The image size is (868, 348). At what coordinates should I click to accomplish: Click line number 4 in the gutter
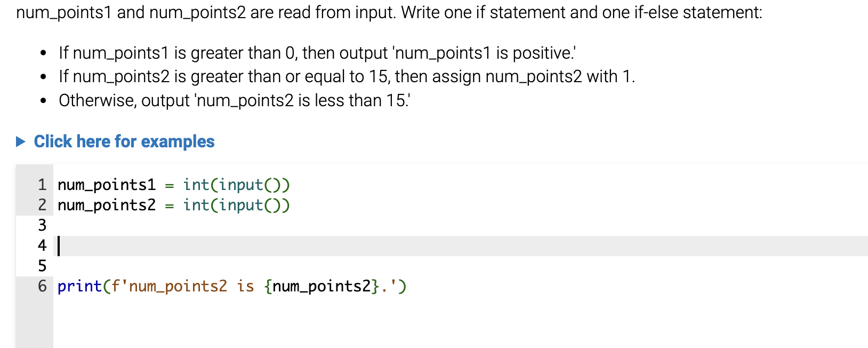tap(42, 246)
